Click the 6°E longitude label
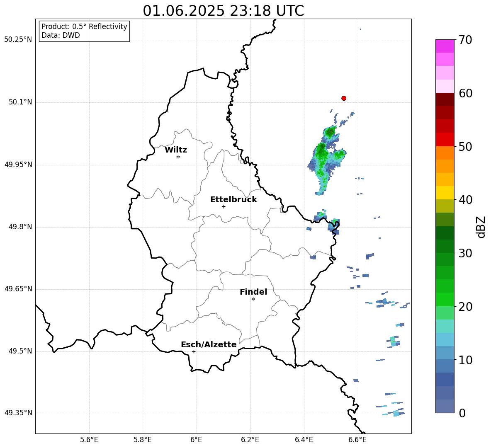This screenshot has height=448, width=491. [x=196, y=440]
